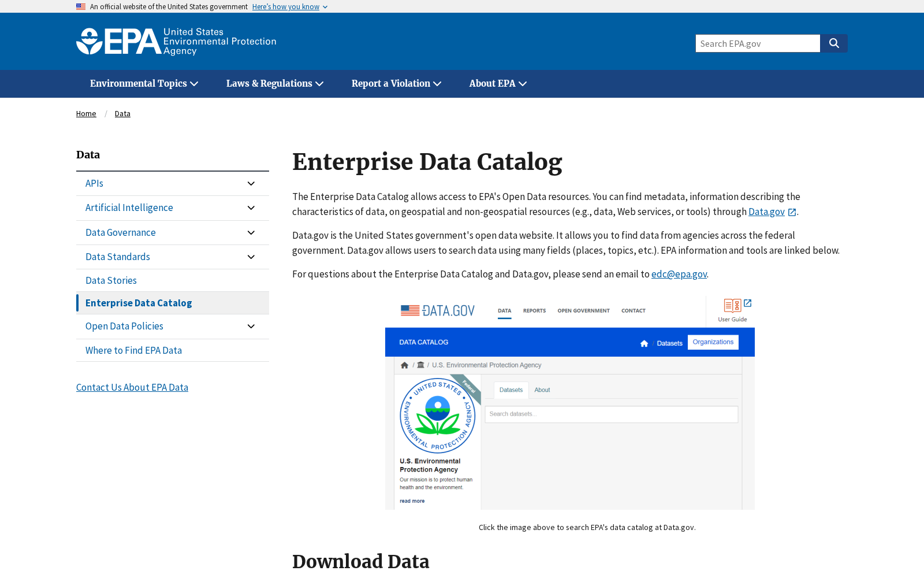
Task: Open Open Data Policies in the sidebar
Action: point(124,327)
